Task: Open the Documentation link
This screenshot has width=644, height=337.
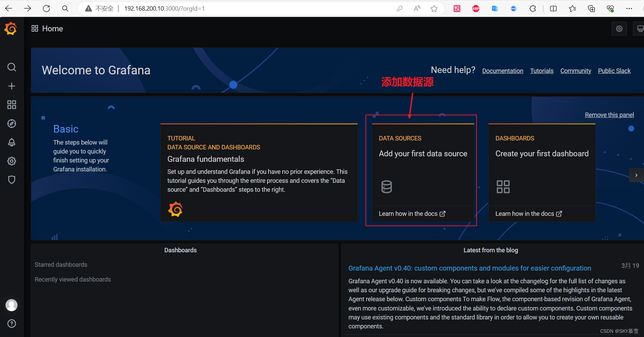Action: click(x=502, y=71)
